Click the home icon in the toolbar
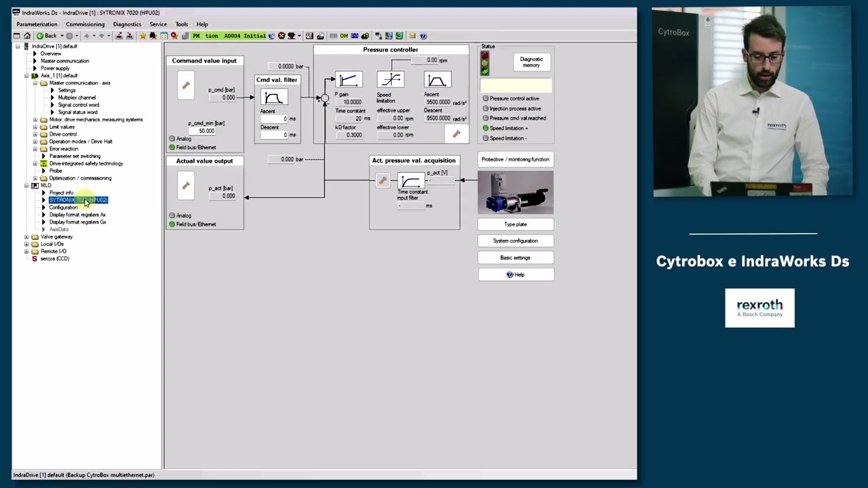 click(x=27, y=35)
